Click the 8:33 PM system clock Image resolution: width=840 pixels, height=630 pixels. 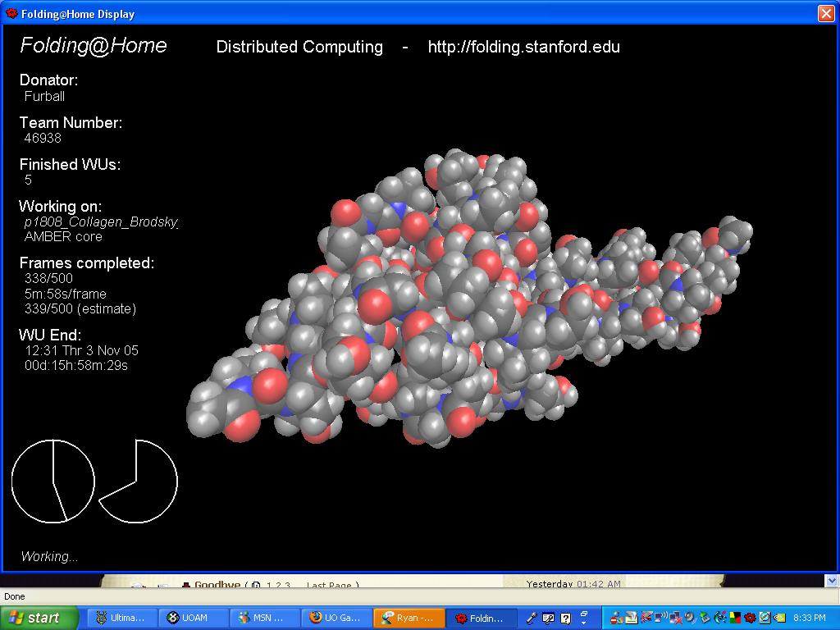810,618
